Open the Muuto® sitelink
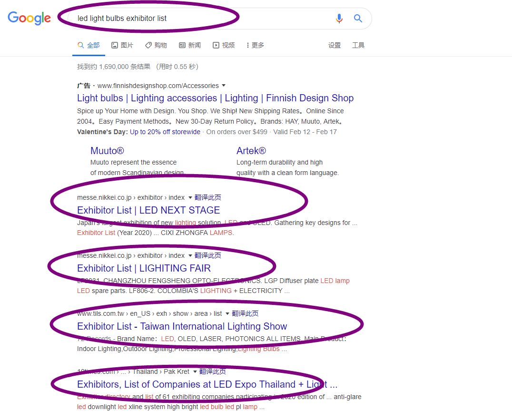The width and height of the screenshot is (512, 420). 107,151
